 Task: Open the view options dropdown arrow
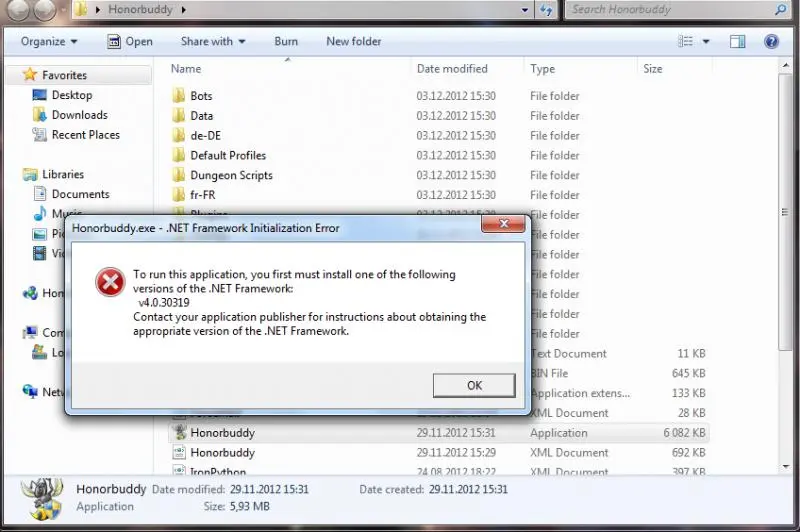click(706, 41)
